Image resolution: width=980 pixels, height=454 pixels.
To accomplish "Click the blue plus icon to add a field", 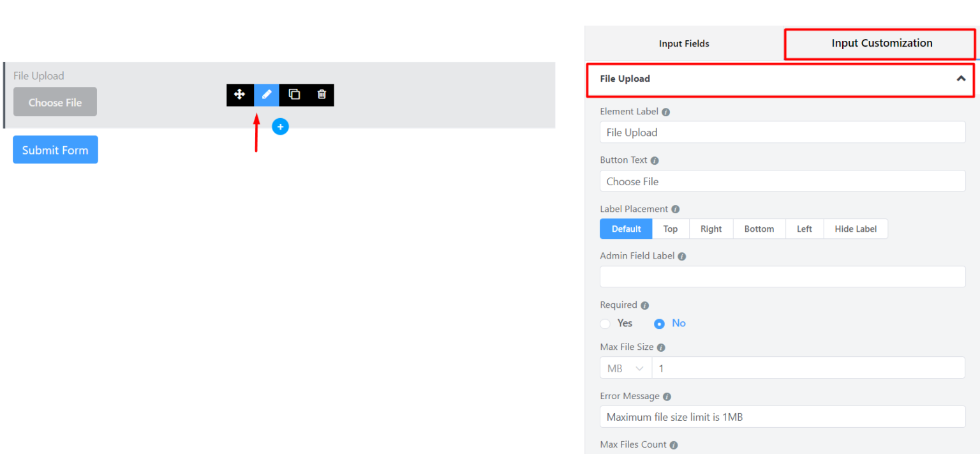I will pos(280,126).
